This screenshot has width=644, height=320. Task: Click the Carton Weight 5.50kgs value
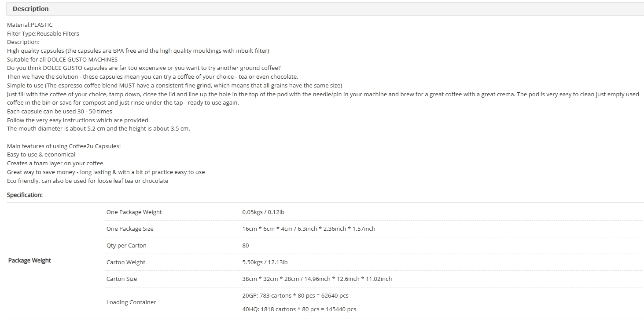(265, 262)
